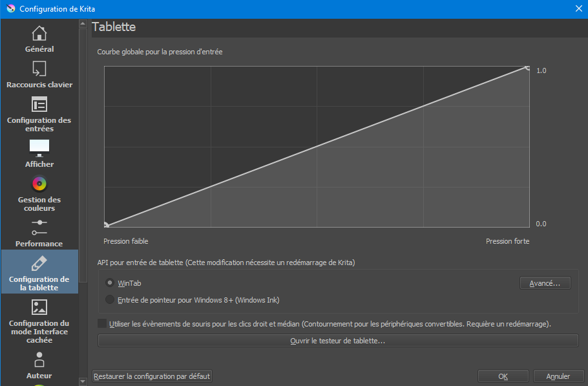Confirm with the OK button
Viewport: 588px width, 386px height.
click(x=503, y=376)
